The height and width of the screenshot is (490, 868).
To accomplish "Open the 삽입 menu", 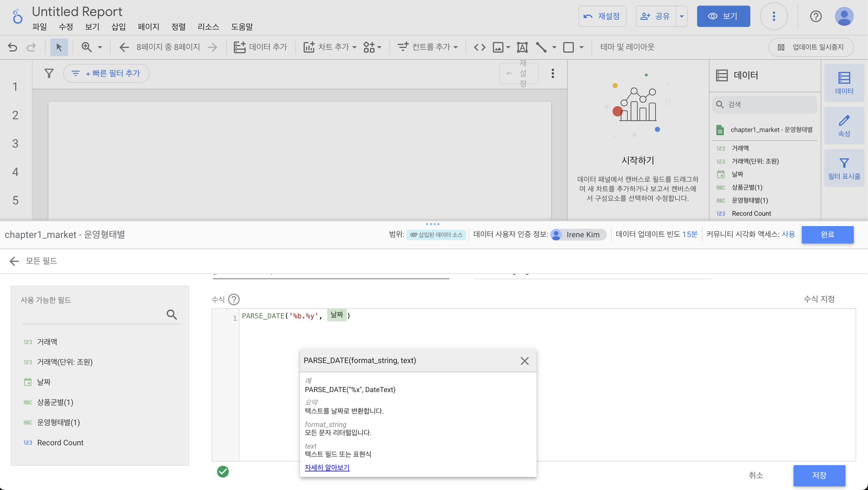I will (x=118, y=27).
